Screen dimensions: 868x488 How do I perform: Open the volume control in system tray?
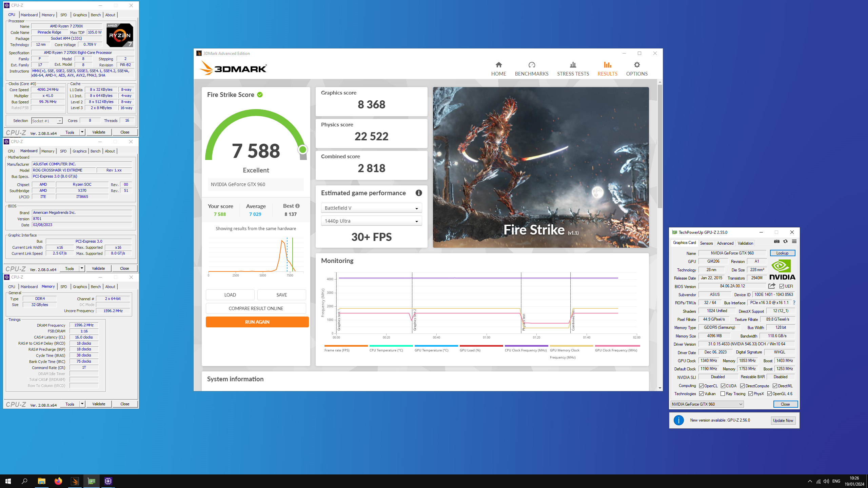click(826, 481)
